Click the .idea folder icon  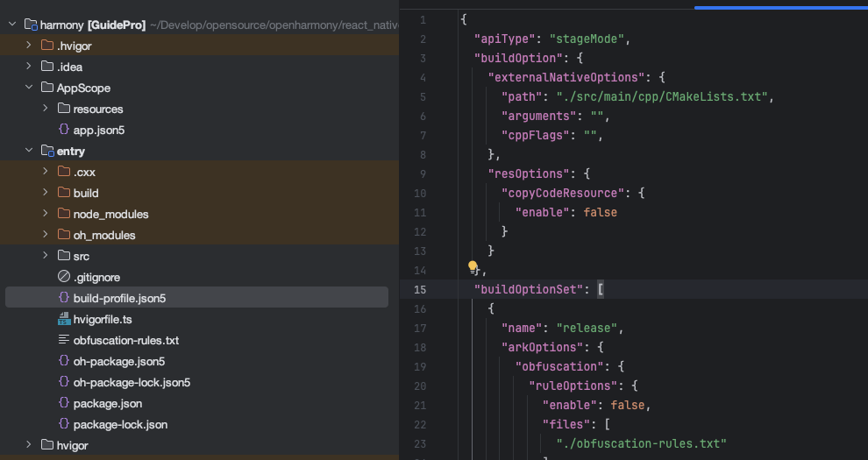tap(47, 67)
